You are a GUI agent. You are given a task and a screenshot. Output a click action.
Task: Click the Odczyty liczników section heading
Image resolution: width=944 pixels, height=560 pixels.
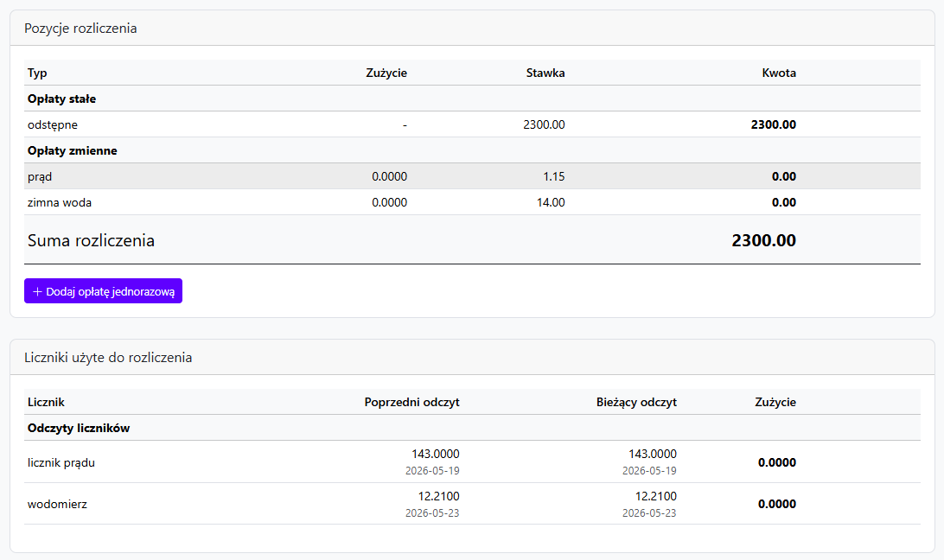click(x=79, y=428)
